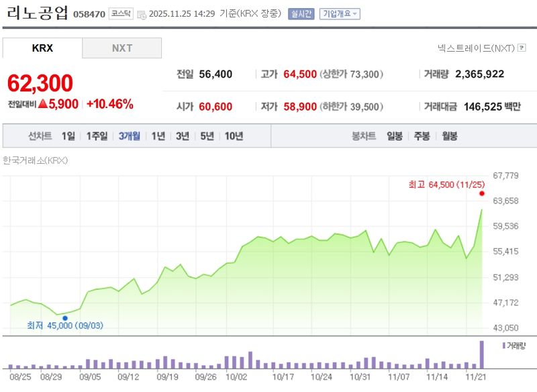
Task: Click the purple 거래량 legend swatch
Action: tap(503, 345)
